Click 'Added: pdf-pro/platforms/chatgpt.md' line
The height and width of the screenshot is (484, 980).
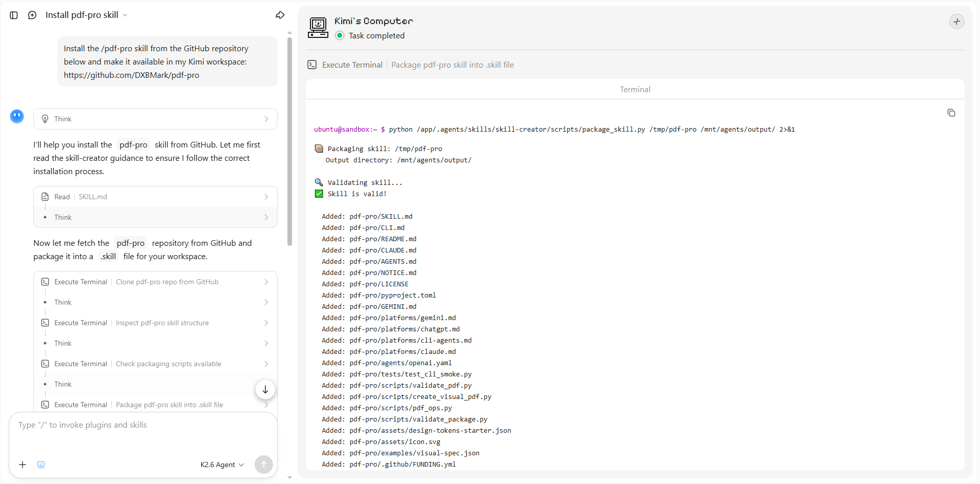pos(390,329)
